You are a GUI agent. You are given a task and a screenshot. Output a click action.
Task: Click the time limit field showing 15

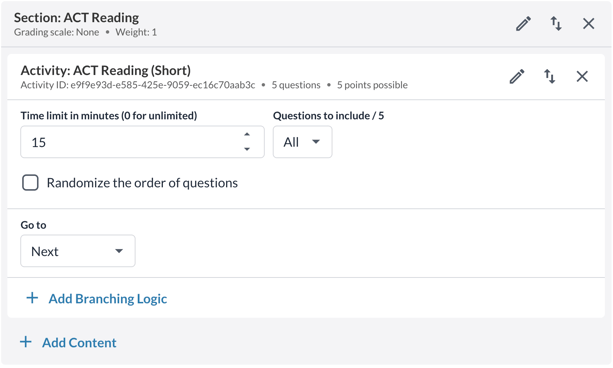click(x=142, y=142)
